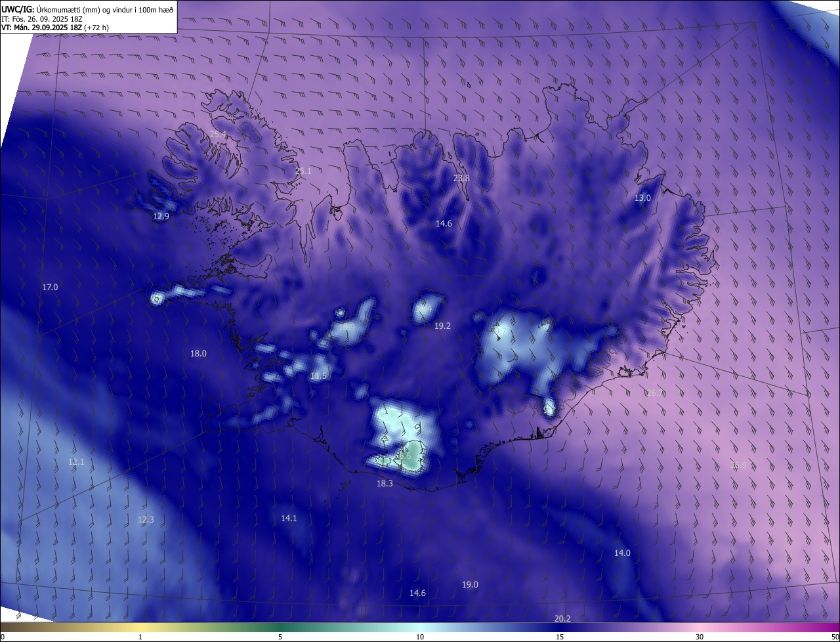
Task: Click the 'UWC/IG: Úrkomumætti (mm)' title line
Action: (x=87, y=9)
